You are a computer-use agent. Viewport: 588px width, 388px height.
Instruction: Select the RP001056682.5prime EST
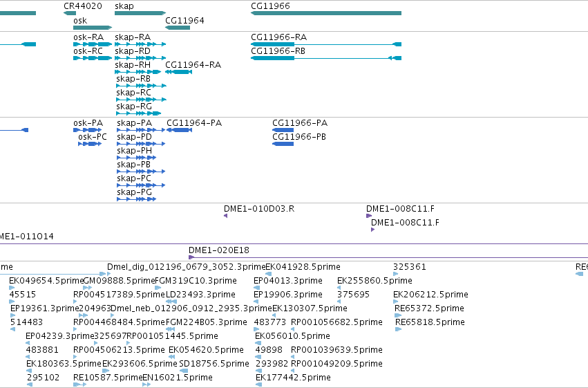pyautogui.click(x=293, y=329)
